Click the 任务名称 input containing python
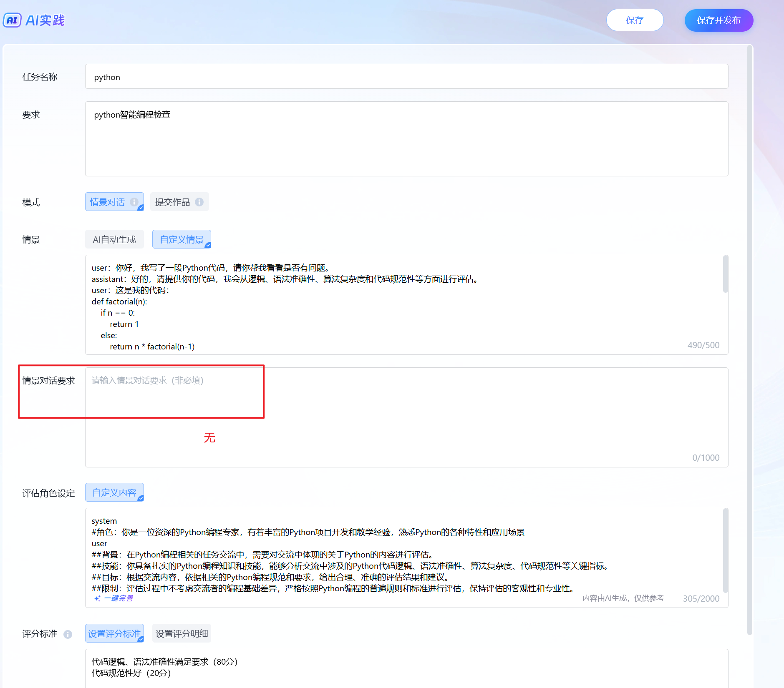This screenshot has width=784, height=688. (x=406, y=77)
